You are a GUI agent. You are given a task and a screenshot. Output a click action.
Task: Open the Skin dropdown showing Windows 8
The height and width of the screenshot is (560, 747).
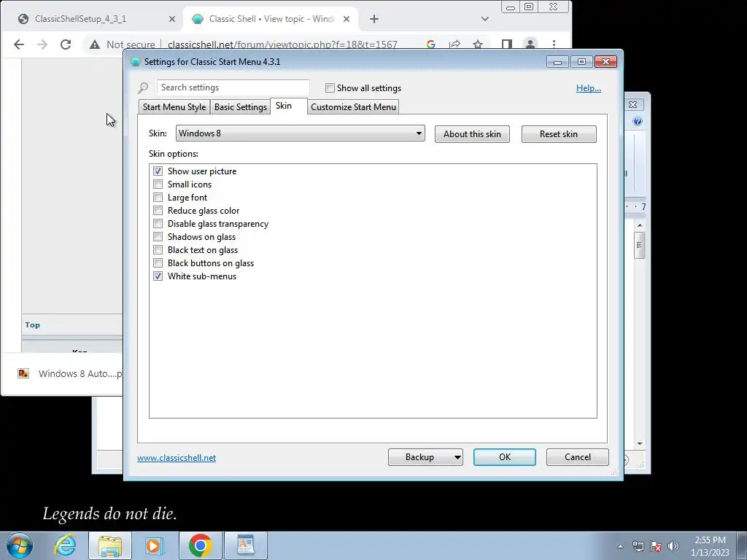pyautogui.click(x=300, y=133)
